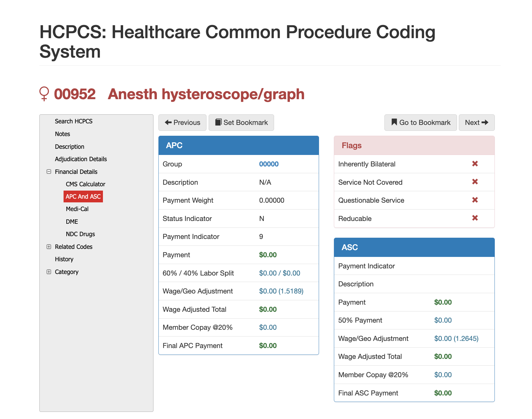Advance with the Next button

[476, 122]
